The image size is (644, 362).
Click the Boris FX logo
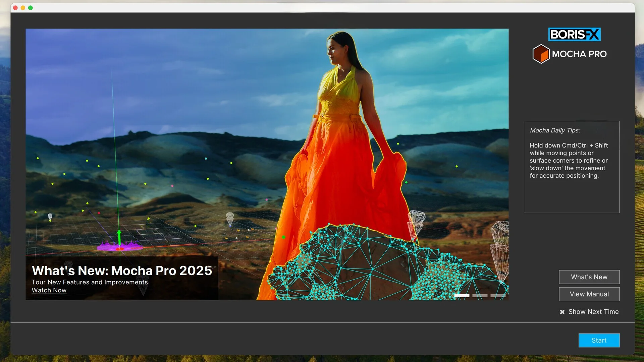(x=574, y=34)
